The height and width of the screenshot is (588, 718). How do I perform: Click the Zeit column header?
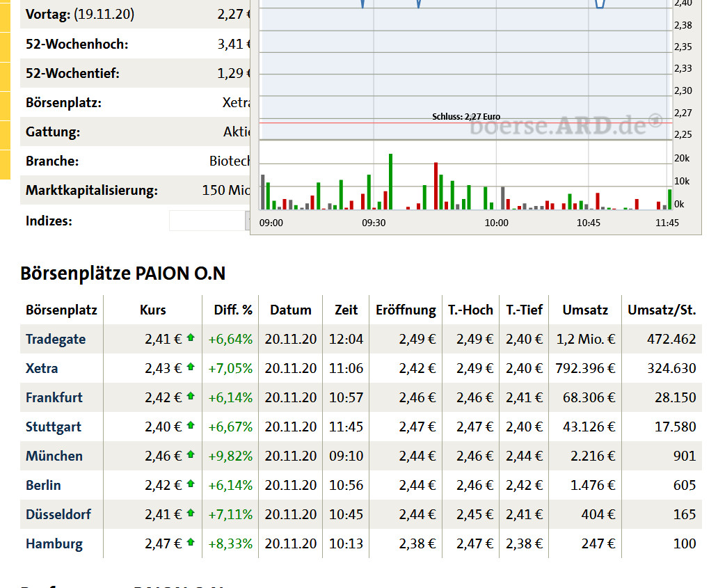346,310
